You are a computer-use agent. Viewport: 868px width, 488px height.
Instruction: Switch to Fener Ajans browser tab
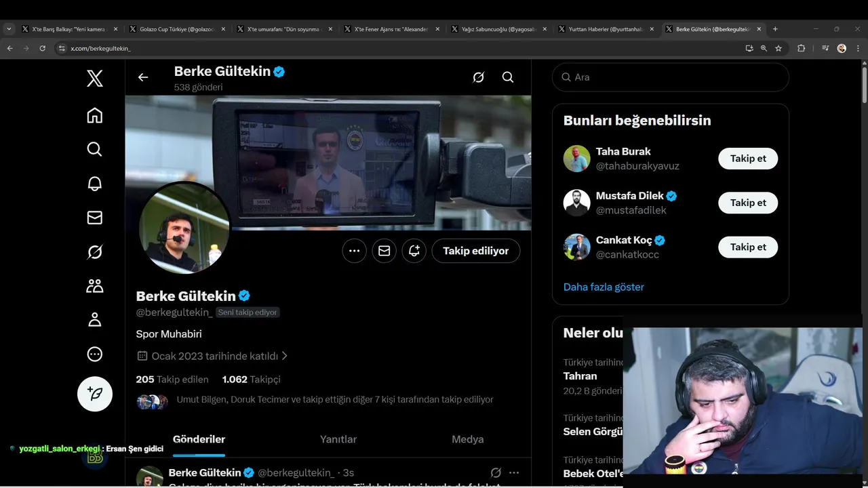click(392, 29)
